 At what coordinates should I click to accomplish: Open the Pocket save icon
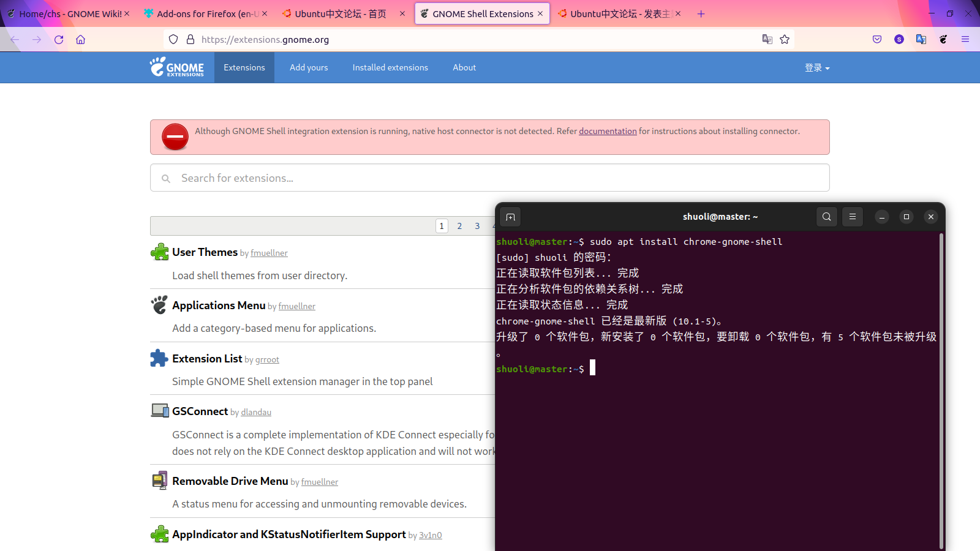(x=877, y=39)
